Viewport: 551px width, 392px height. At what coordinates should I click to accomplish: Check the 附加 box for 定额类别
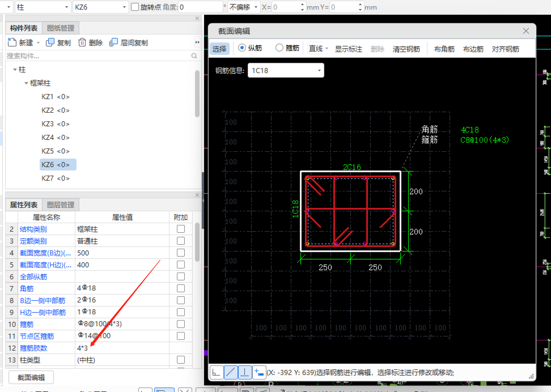pos(181,241)
